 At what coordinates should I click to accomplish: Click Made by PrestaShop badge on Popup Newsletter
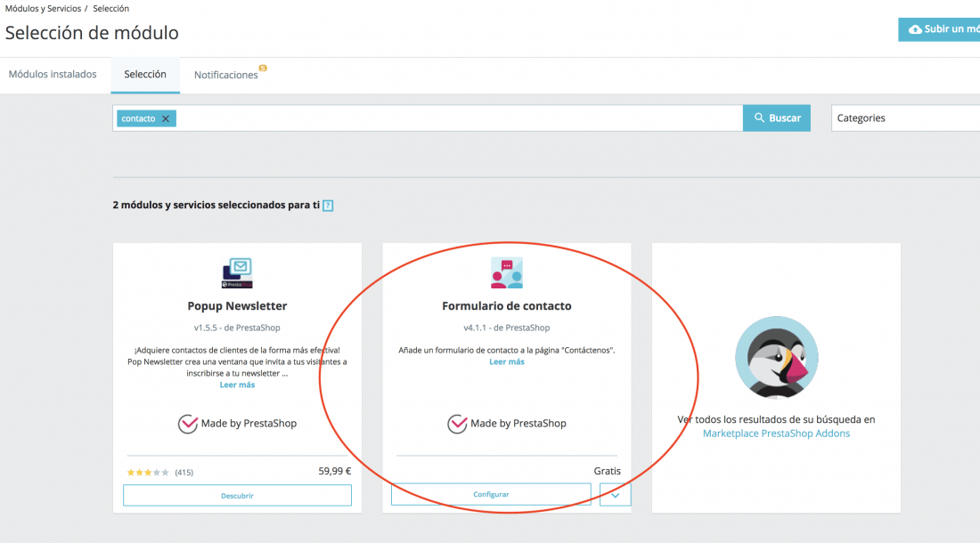pos(237,424)
